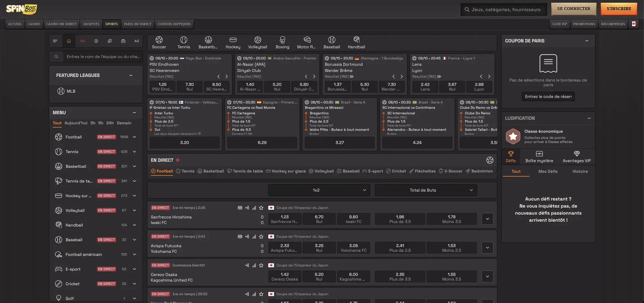Click the team name search field
Image resolution: width=644 pixels, height=303 pixels.
coord(103,57)
